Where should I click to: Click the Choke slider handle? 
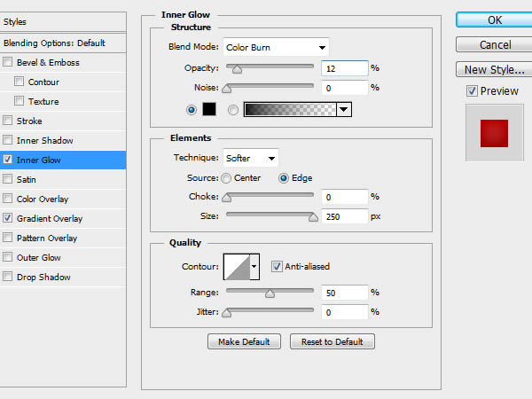(227, 198)
